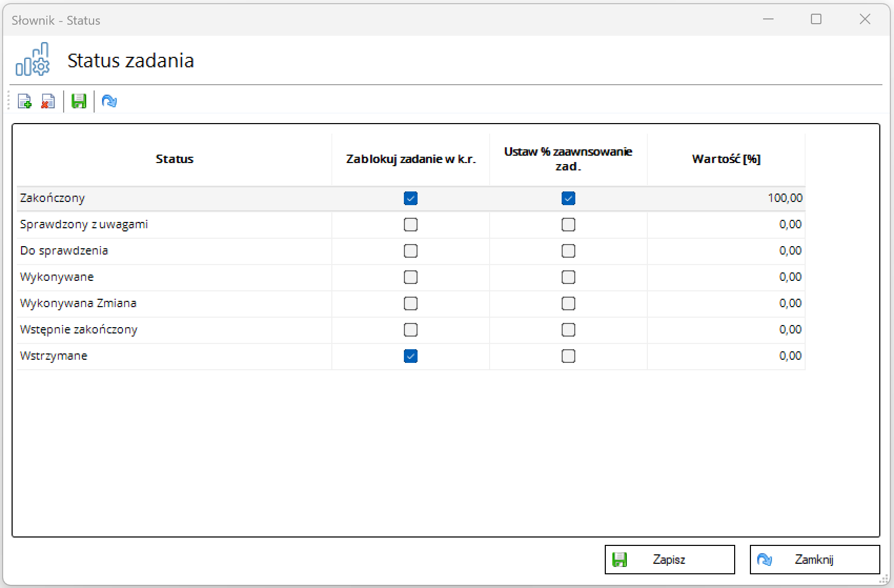This screenshot has height=588, width=894.
Task: Click the Wartość cell showing 100,00
Action: pos(784,198)
